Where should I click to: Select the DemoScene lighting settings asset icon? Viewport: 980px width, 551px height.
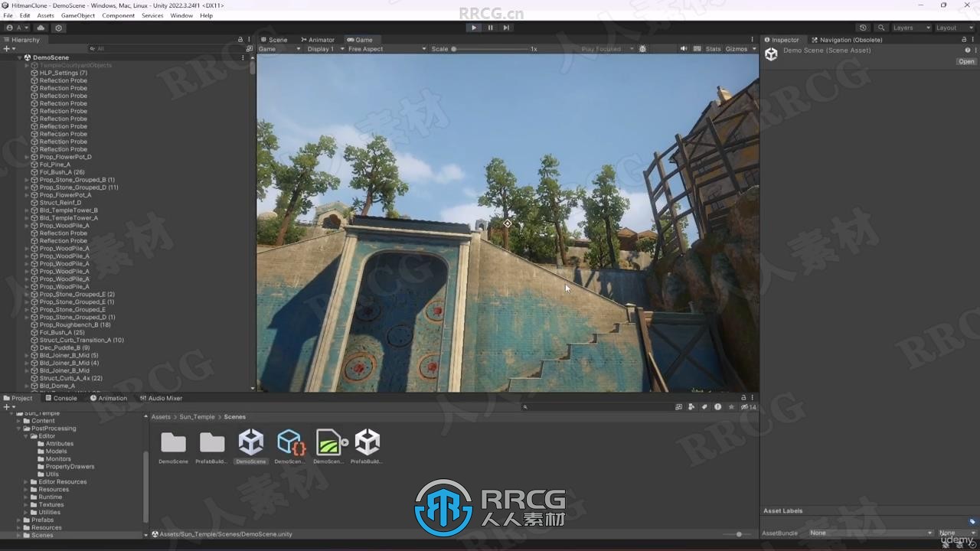pos(328,442)
